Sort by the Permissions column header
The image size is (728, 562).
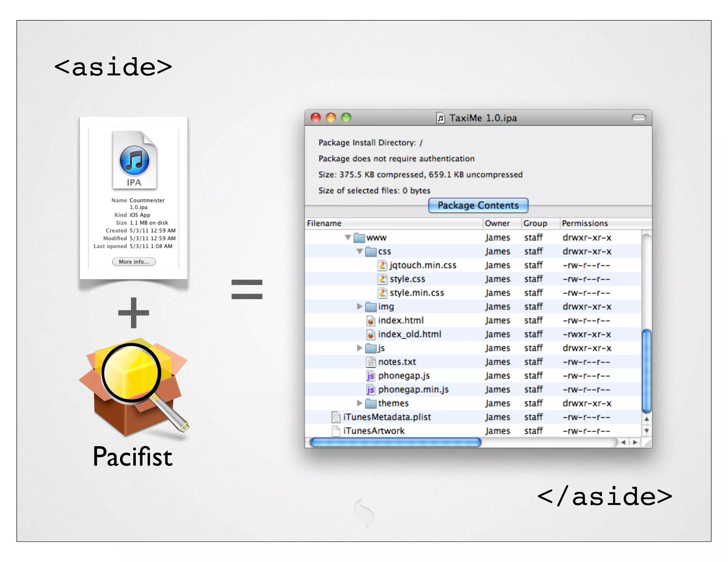pyautogui.click(x=606, y=223)
